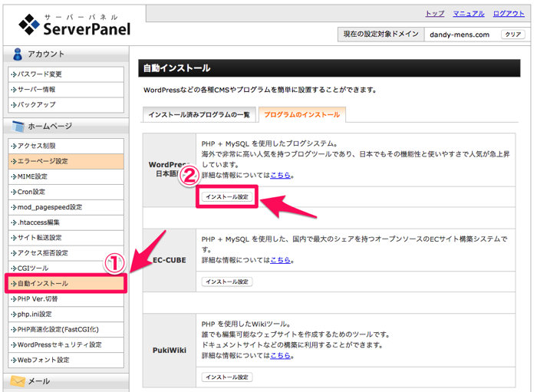537x392 pixels.
Task: Click the ホームページ section icon
Action: (18, 127)
